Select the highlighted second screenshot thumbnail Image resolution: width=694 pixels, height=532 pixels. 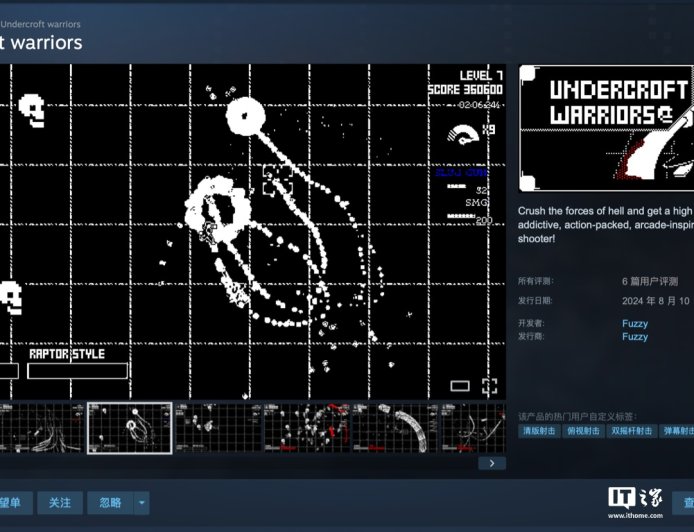130,428
